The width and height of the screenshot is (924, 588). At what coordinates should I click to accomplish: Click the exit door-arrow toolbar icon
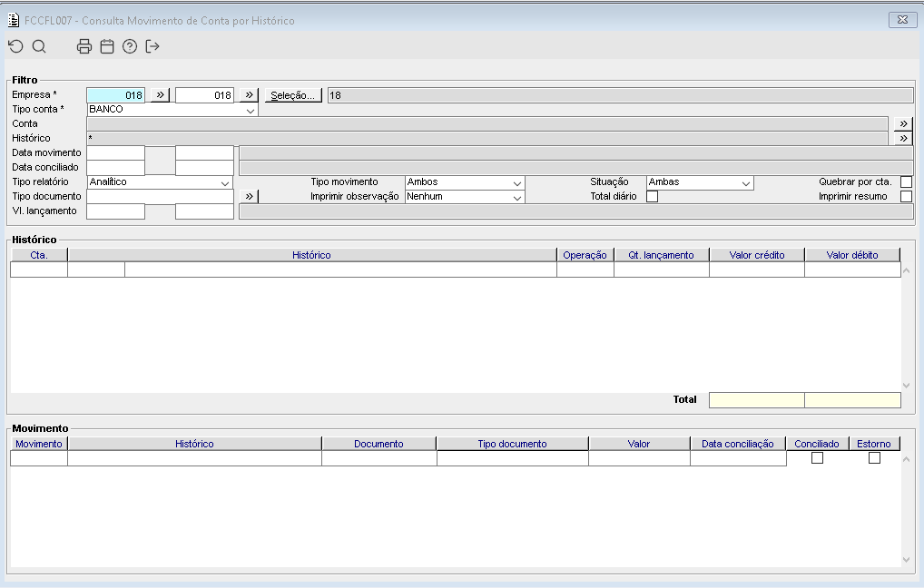click(152, 46)
